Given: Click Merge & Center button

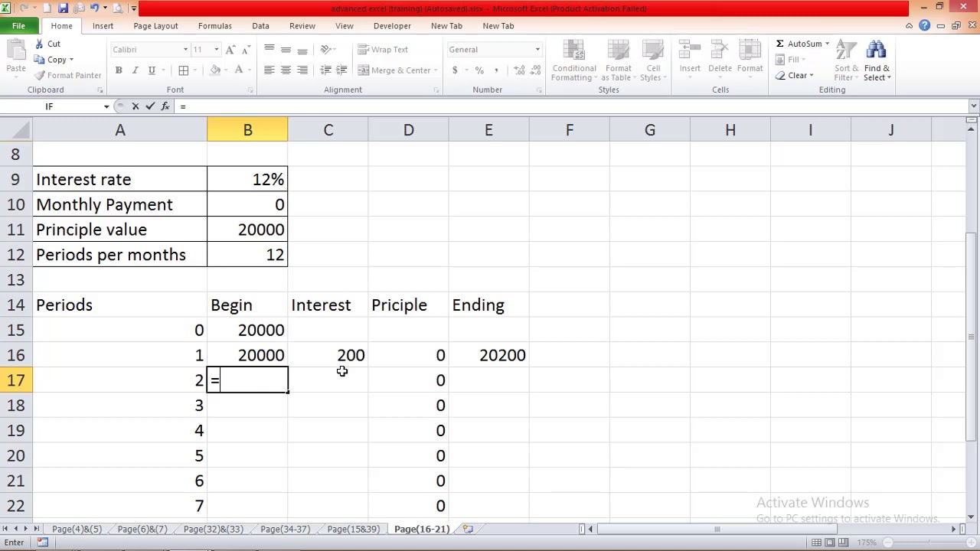Looking at the screenshot, I should 394,70.
